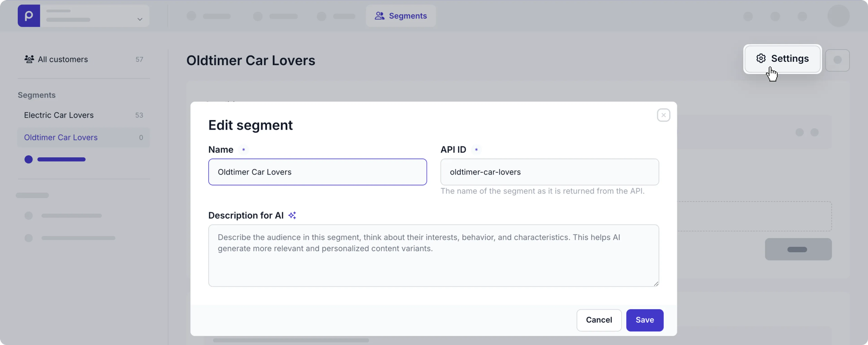Select All customers in the sidebar
The height and width of the screenshot is (345, 868).
pos(62,59)
